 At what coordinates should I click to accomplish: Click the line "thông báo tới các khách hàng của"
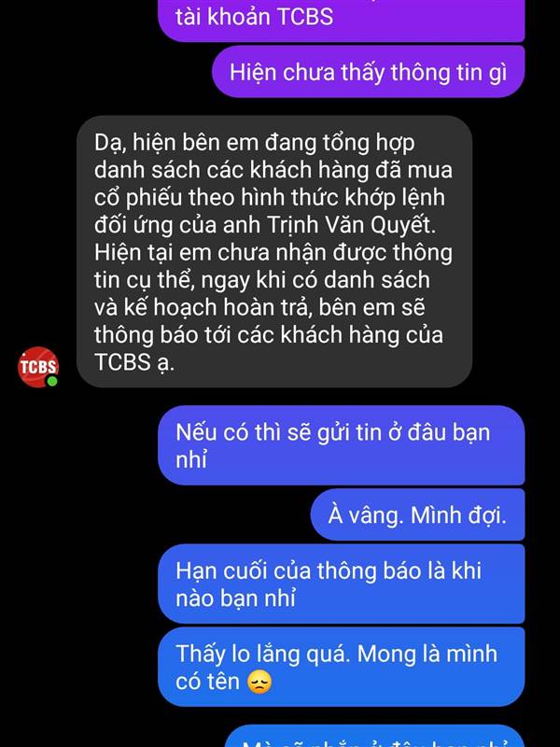point(269,335)
